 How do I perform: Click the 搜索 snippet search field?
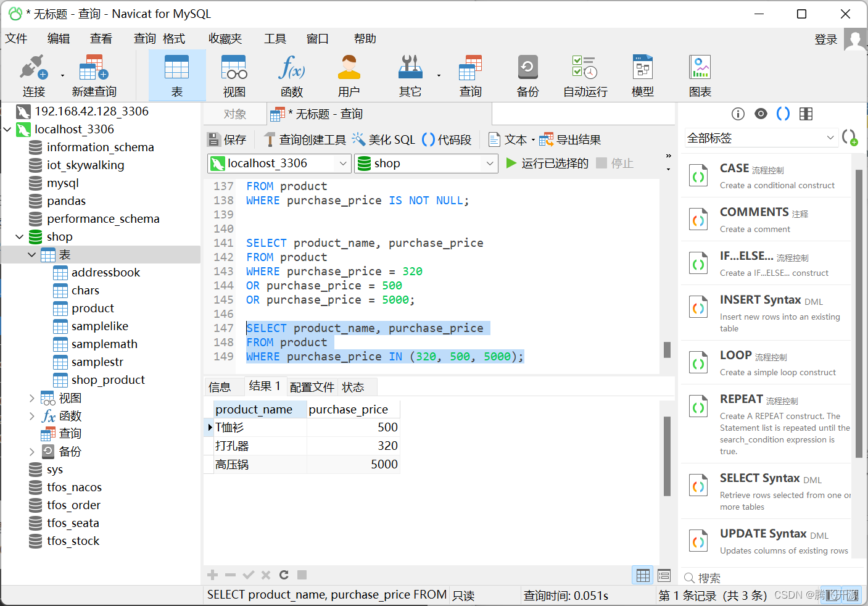pyautogui.click(x=772, y=578)
